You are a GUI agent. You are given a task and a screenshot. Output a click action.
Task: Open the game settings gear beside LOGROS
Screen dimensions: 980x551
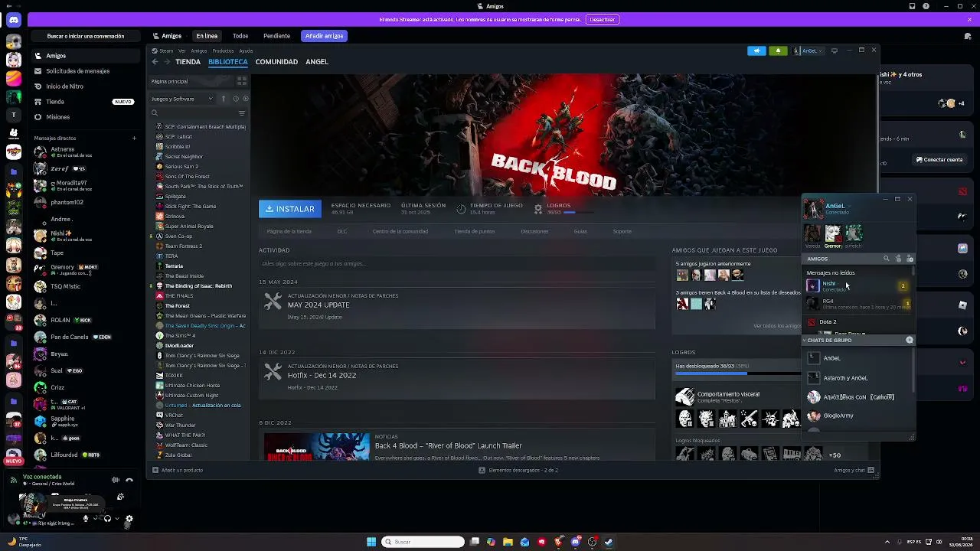[538, 208]
